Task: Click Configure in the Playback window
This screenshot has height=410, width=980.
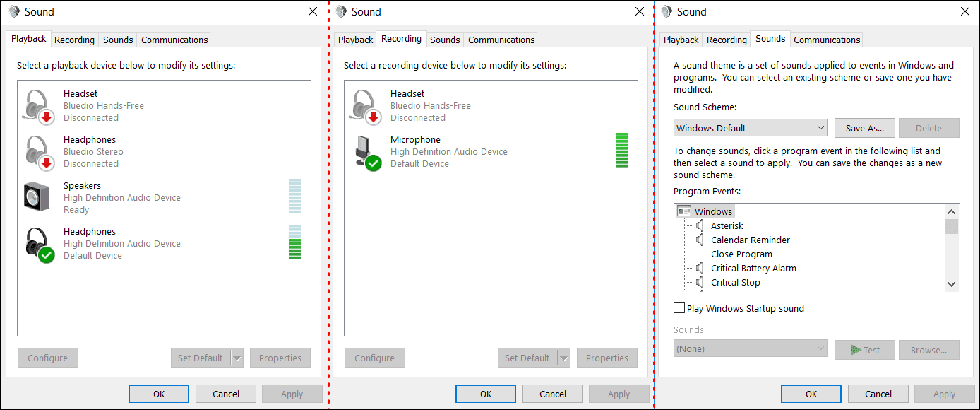Action: click(x=48, y=358)
